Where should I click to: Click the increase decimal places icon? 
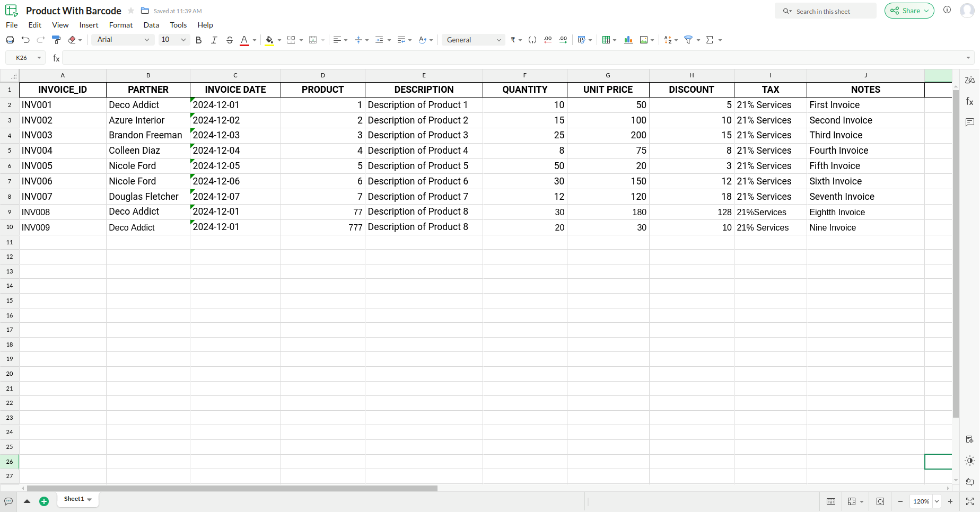[563, 40]
